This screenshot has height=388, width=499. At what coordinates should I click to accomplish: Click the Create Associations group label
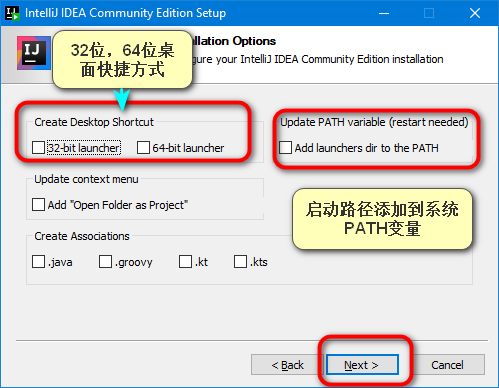click(x=82, y=236)
